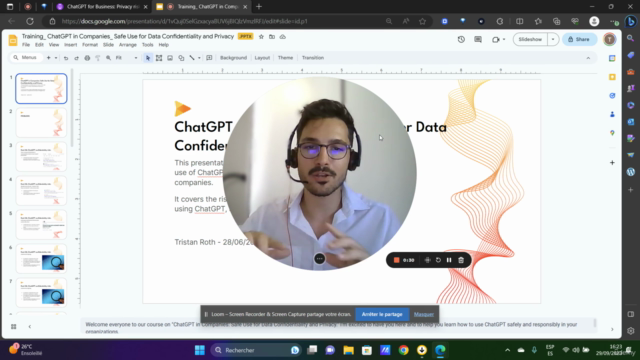Print the presentation with the printer icon
640x360 pixels.
tap(87, 58)
